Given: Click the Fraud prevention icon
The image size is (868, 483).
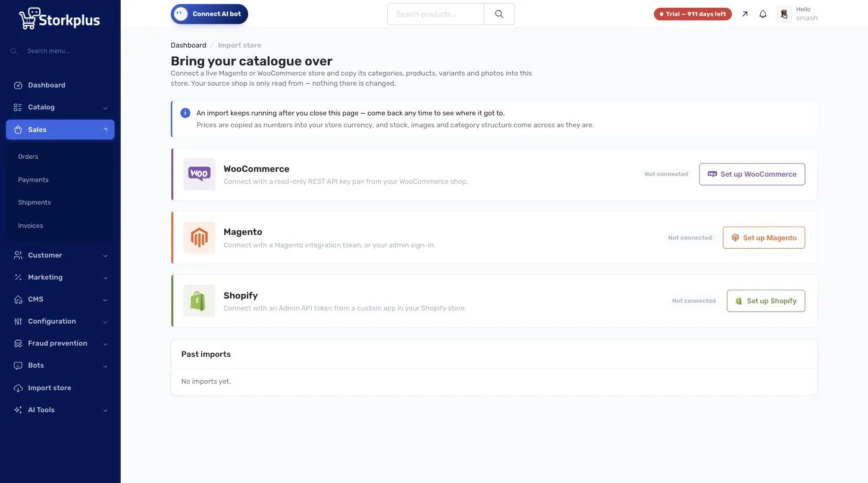Looking at the screenshot, I should 18,343.
